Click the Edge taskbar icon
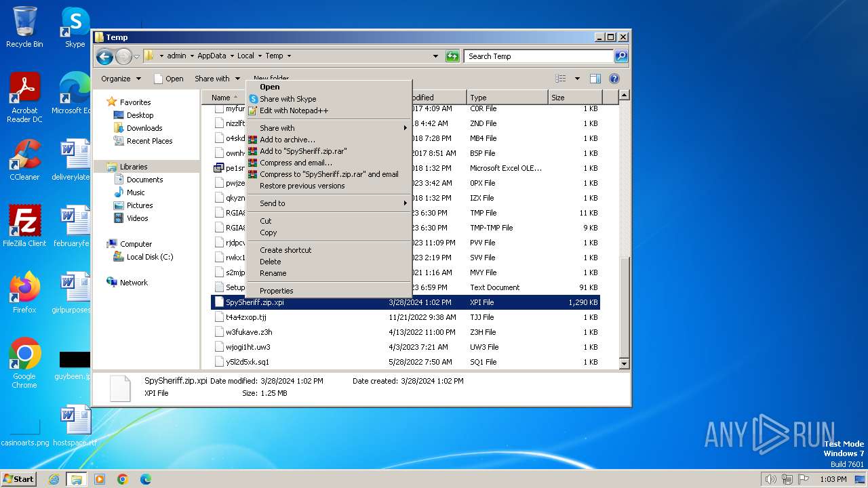The width and height of the screenshot is (868, 488). coord(146,479)
